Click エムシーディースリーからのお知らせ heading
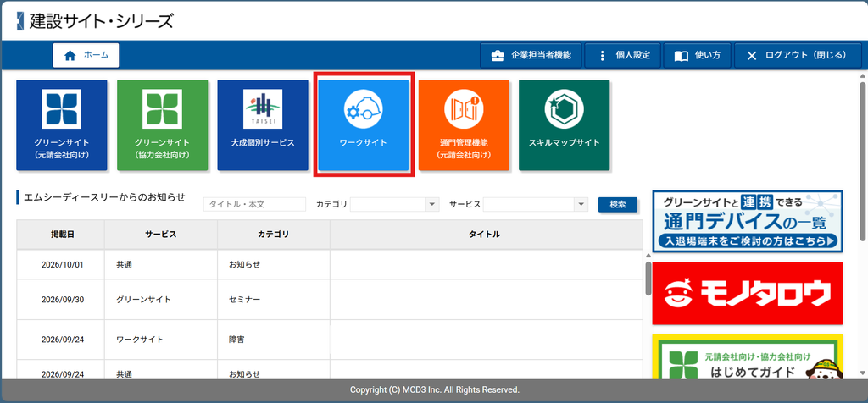868x403 pixels. [x=104, y=196]
